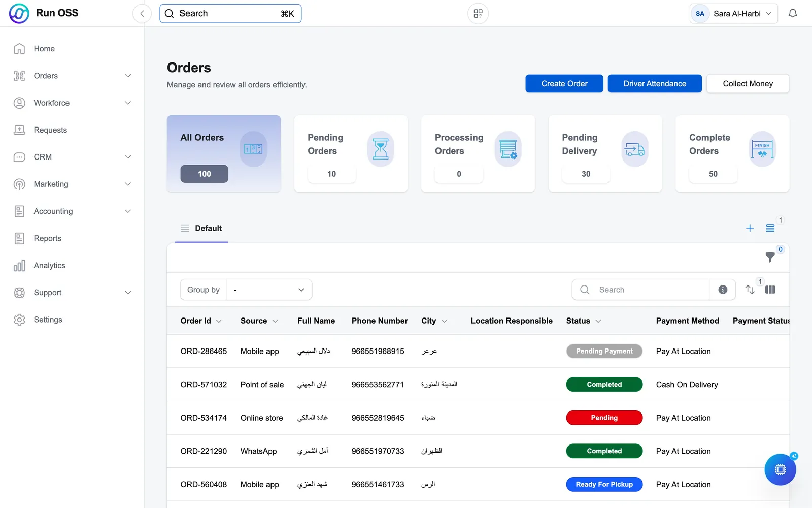Click the orders table Search field
The image size is (812, 508).
641,290
